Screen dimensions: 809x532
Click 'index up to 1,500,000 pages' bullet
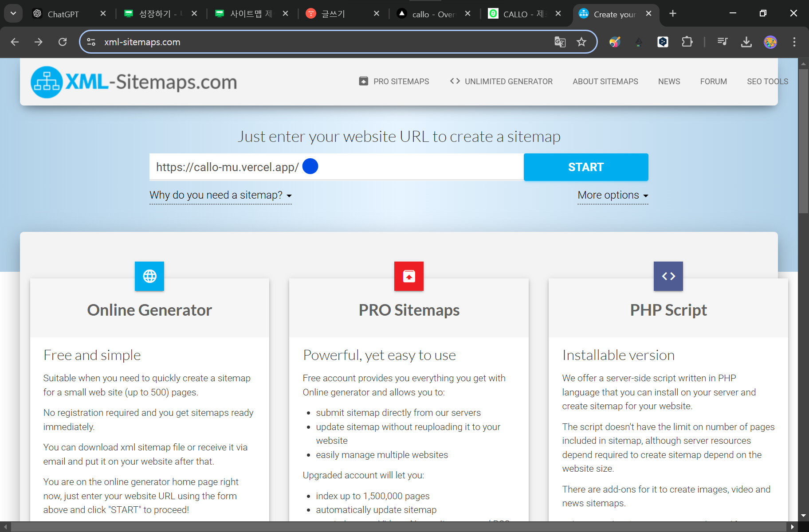tap(373, 496)
